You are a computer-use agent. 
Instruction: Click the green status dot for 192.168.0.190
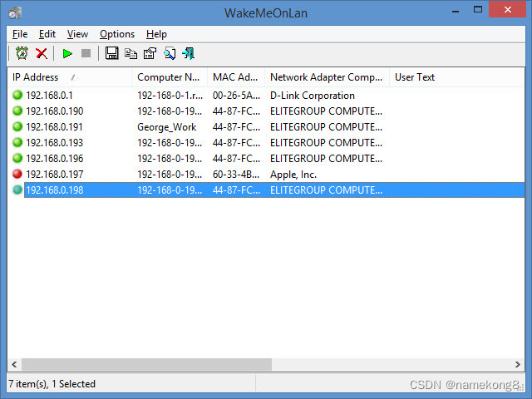(17, 111)
